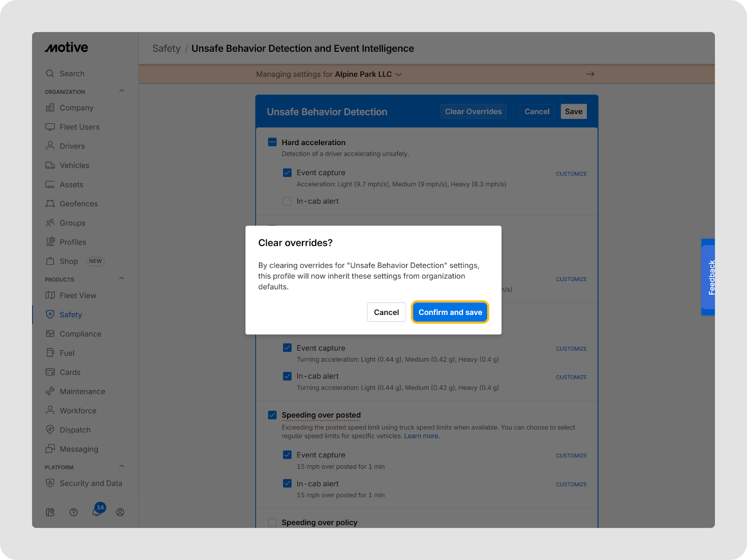
Task: Cancel the Clear overrides dialog
Action: pos(386,312)
